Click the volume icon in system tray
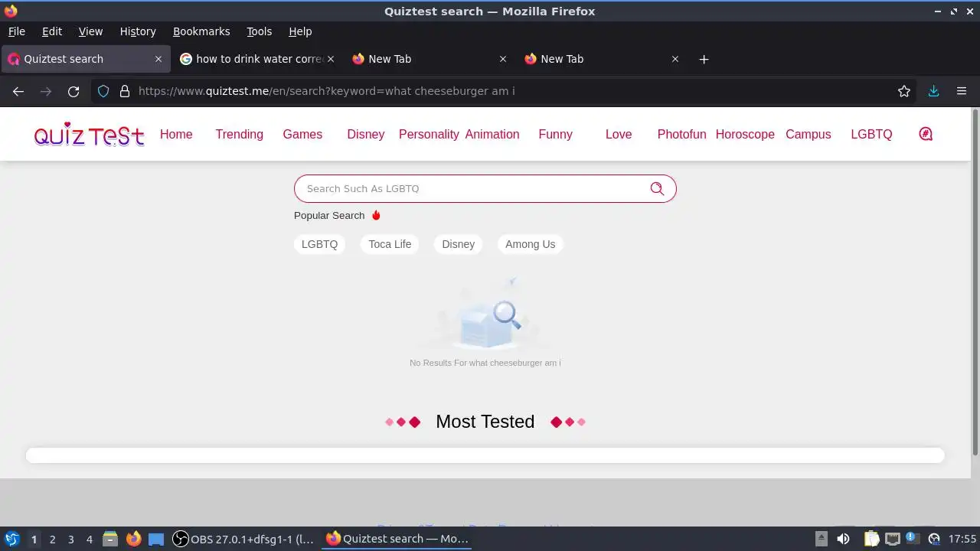The width and height of the screenshot is (980, 551). coord(843,539)
